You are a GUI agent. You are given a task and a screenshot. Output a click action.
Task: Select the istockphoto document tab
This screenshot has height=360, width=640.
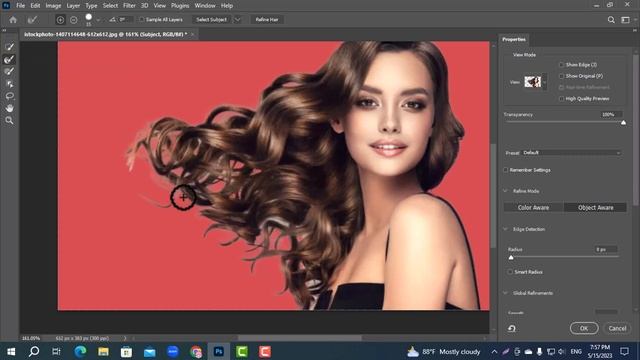point(105,34)
